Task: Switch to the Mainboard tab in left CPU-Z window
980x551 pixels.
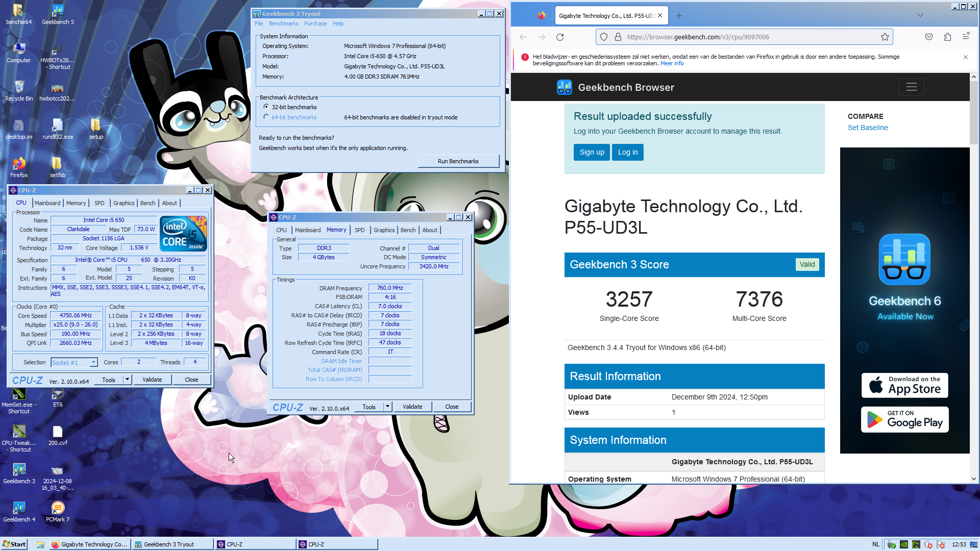Action: pos(47,203)
